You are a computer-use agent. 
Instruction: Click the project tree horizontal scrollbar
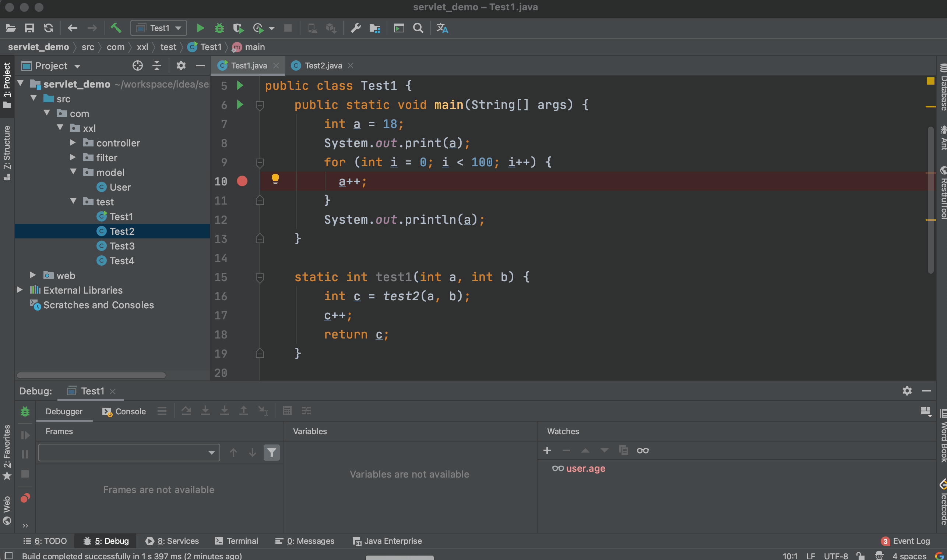tap(91, 375)
